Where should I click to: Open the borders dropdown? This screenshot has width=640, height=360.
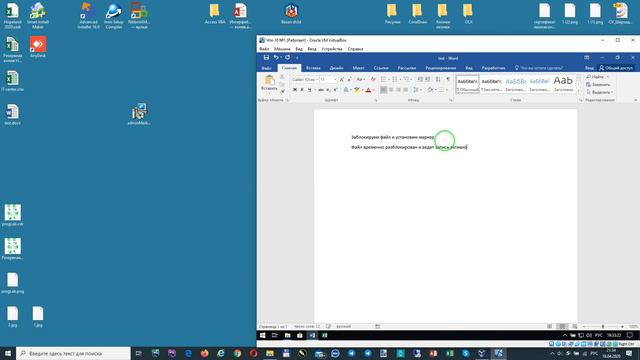click(443, 90)
